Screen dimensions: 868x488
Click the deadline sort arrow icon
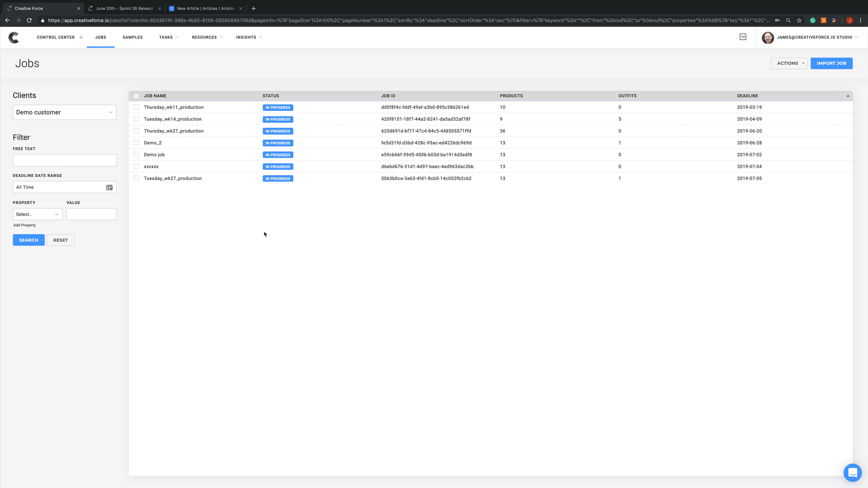pos(848,96)
